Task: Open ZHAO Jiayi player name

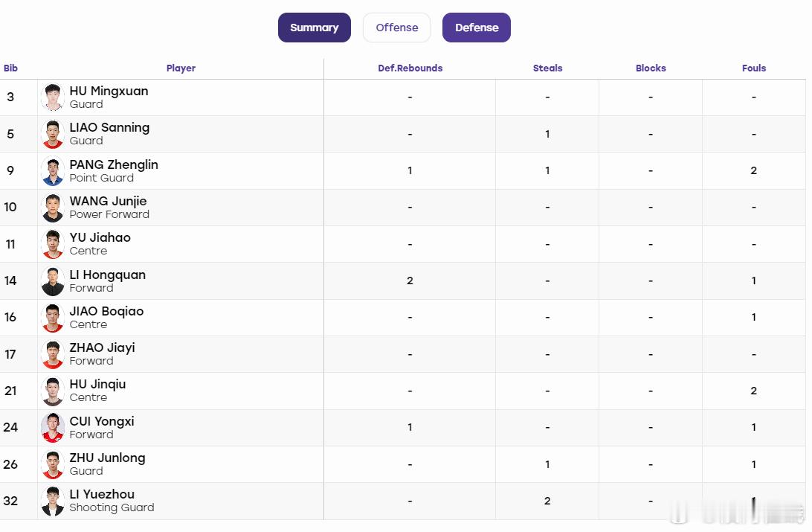Action: pos(102,347)
